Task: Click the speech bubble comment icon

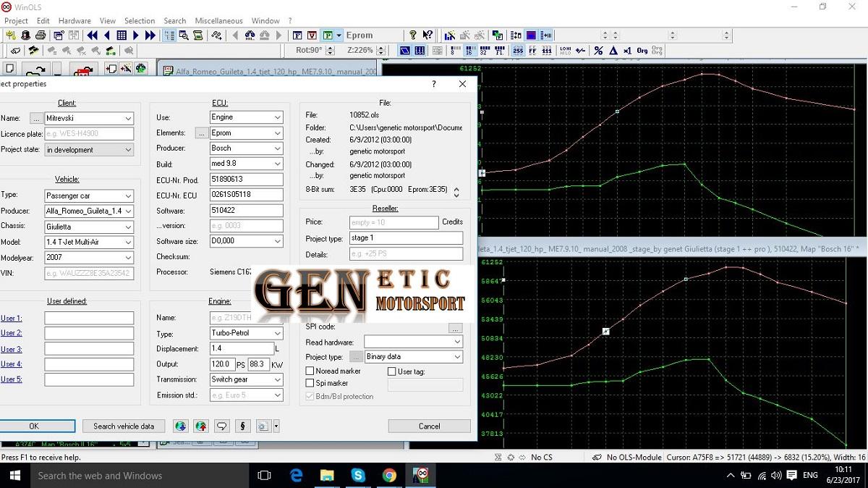Action: click(222, 426)
